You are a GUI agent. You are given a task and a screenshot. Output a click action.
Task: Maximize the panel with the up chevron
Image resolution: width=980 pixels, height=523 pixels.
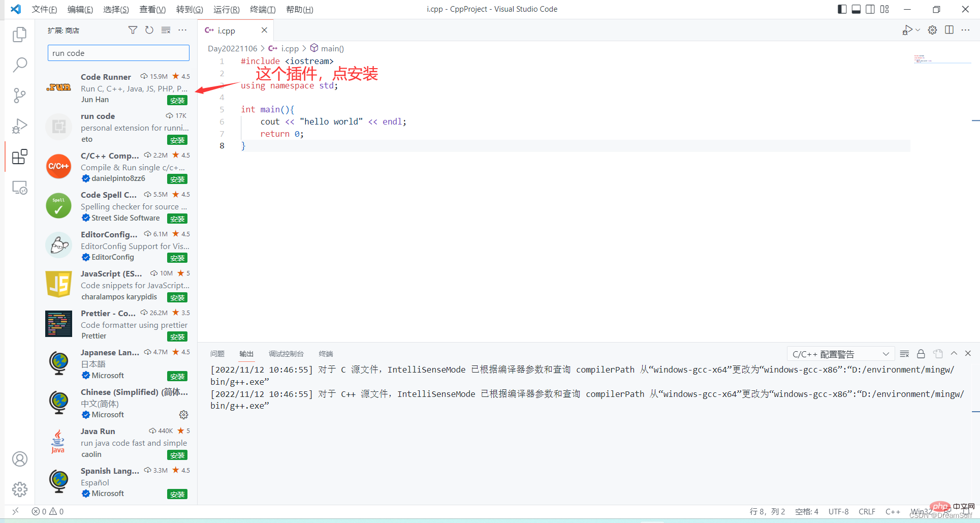click(x=954, y=354)
